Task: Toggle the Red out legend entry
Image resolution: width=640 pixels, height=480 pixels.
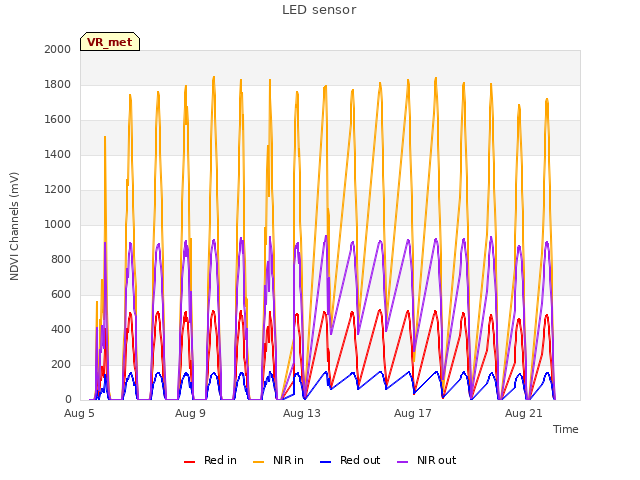Action: pyautogui.click(x=350, y=460)
